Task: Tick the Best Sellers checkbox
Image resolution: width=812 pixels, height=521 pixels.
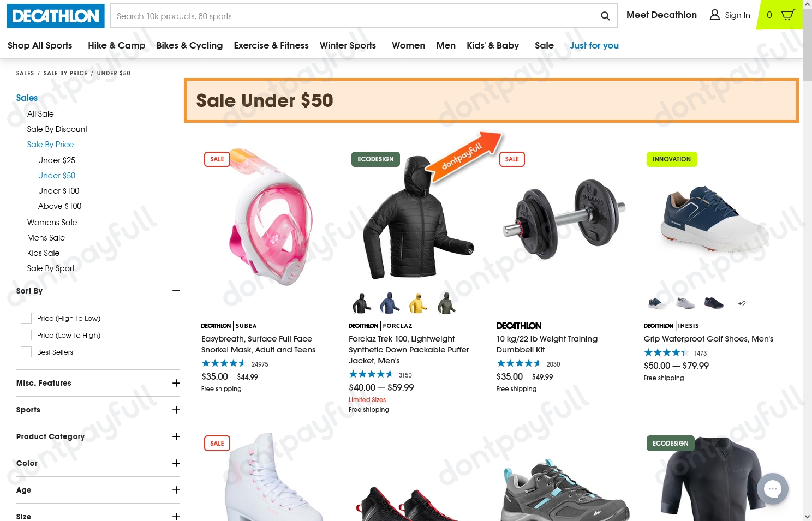Action: coord(26,352)
